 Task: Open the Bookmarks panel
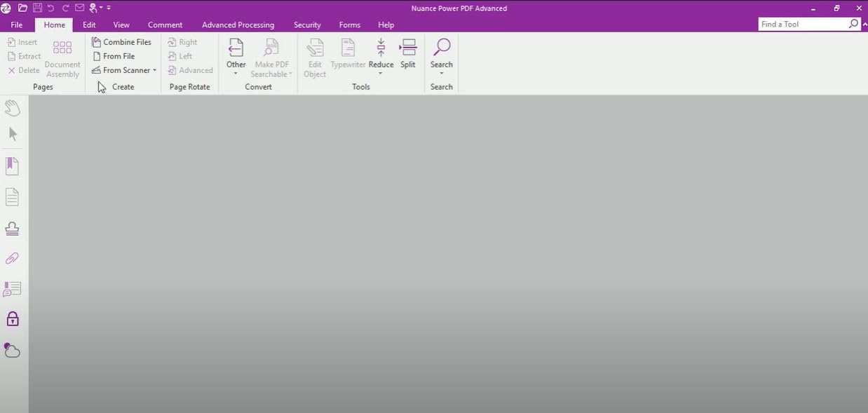[12, 166]
